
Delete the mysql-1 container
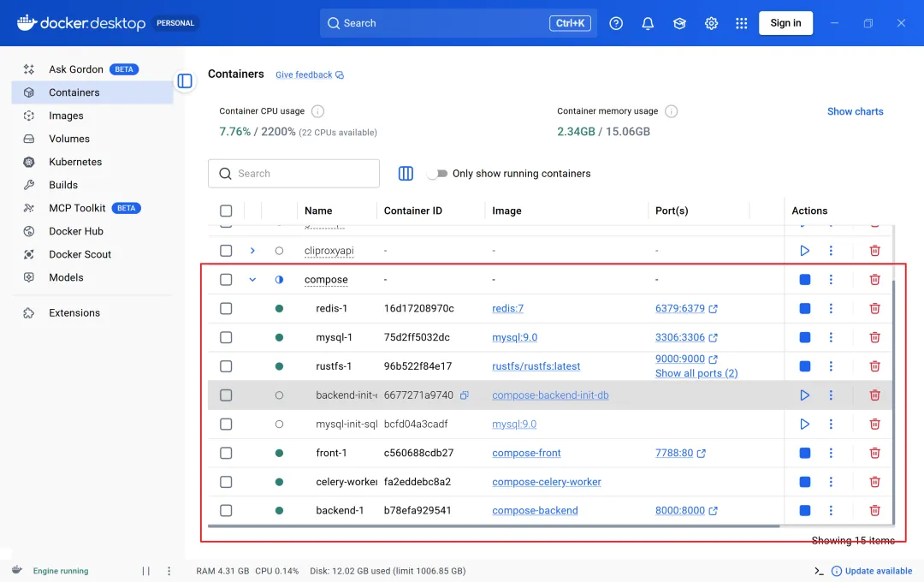[x=874, y=337]
